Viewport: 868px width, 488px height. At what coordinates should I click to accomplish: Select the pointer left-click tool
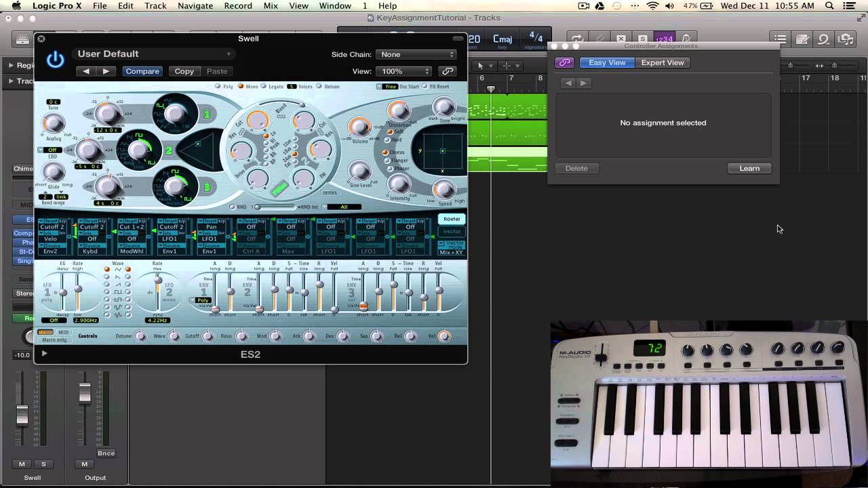point(484,66)
